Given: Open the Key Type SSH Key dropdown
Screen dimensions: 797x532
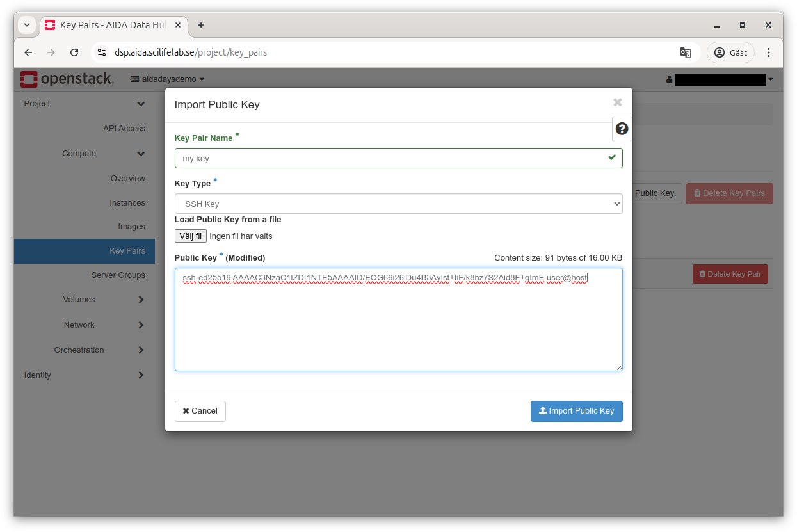Looking at the screenshot, I should pyautogui.click(x=398, y=204).
